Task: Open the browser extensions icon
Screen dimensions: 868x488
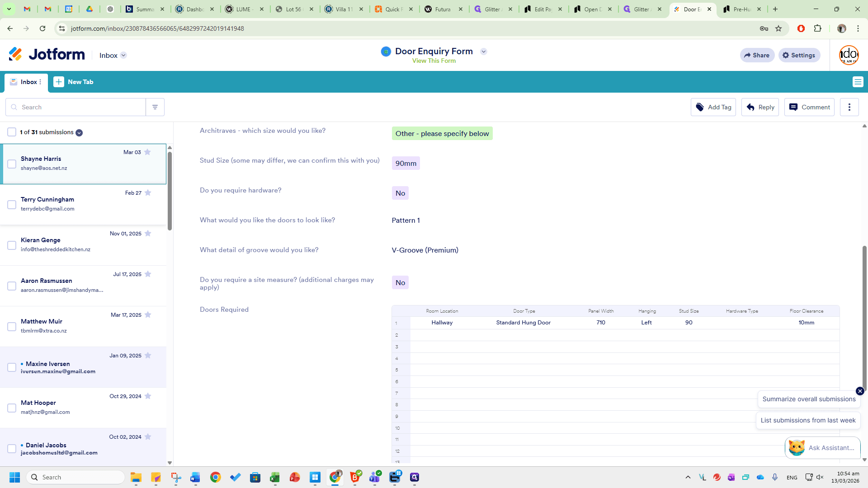Action: point(817,28)
